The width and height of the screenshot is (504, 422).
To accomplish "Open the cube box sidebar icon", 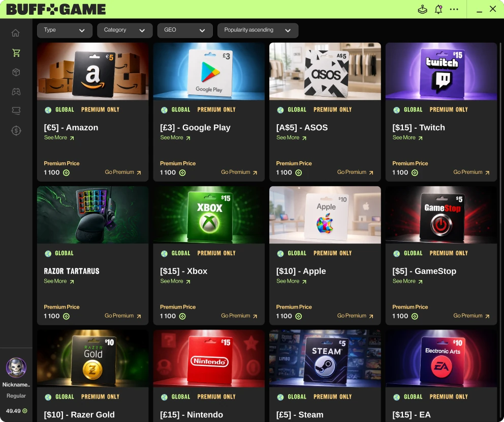I will coord(16,72).
